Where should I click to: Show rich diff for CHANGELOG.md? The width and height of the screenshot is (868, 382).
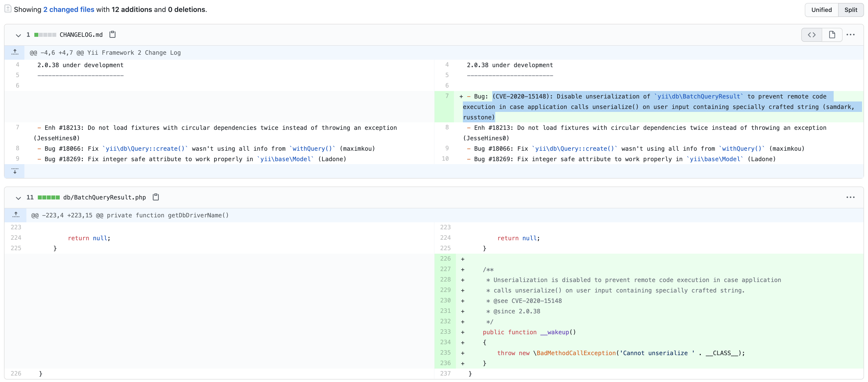click(x=832, y=35)
